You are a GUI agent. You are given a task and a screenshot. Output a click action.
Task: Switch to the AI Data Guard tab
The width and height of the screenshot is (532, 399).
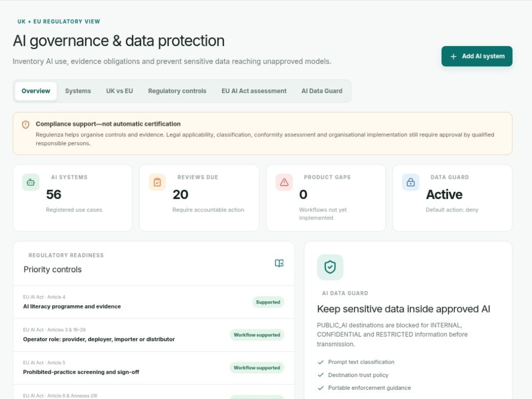coord(322,91)
